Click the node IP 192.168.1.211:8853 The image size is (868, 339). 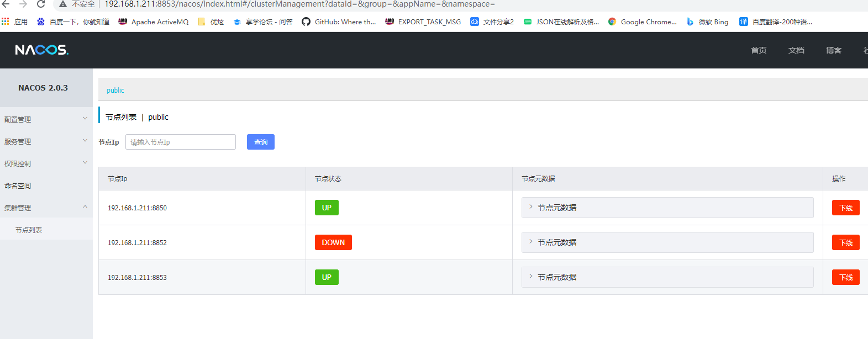137,278
